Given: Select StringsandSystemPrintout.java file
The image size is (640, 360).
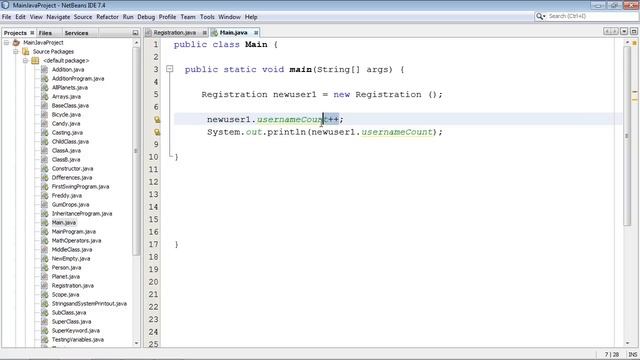Looking at the screenshot, I should [89, 303].
